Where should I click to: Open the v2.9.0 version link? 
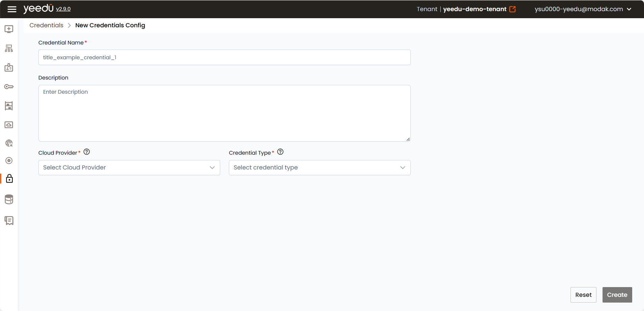tap(63, 9)
